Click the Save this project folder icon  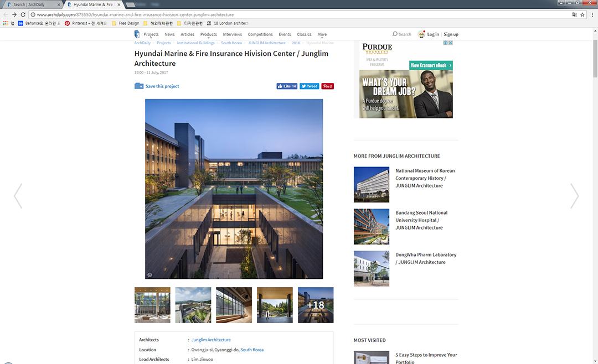point(139,86)
